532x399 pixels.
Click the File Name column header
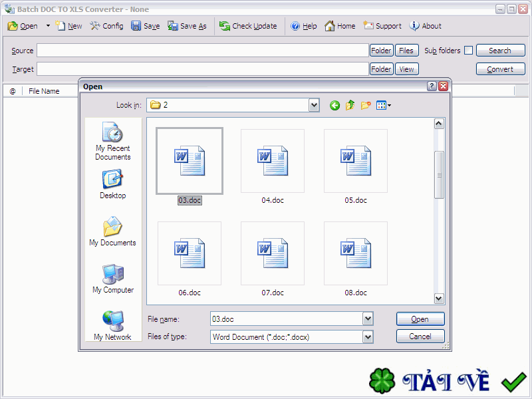(44, 91)
